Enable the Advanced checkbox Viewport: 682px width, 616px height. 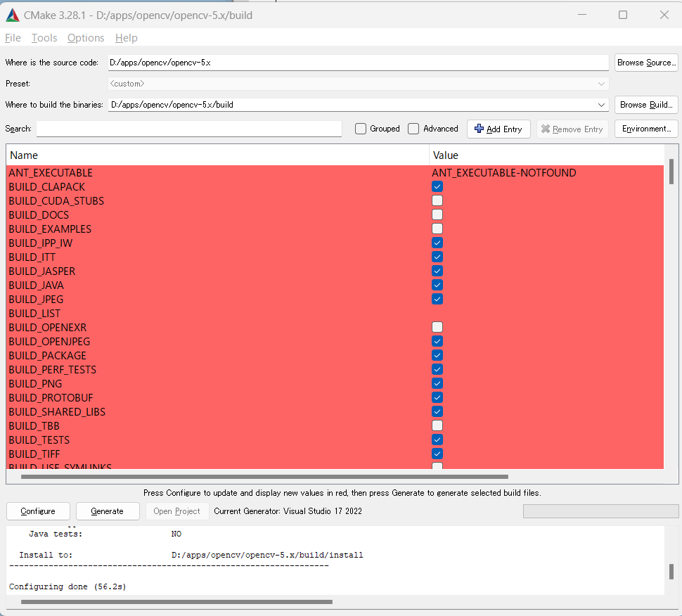(x=413, y=129)
